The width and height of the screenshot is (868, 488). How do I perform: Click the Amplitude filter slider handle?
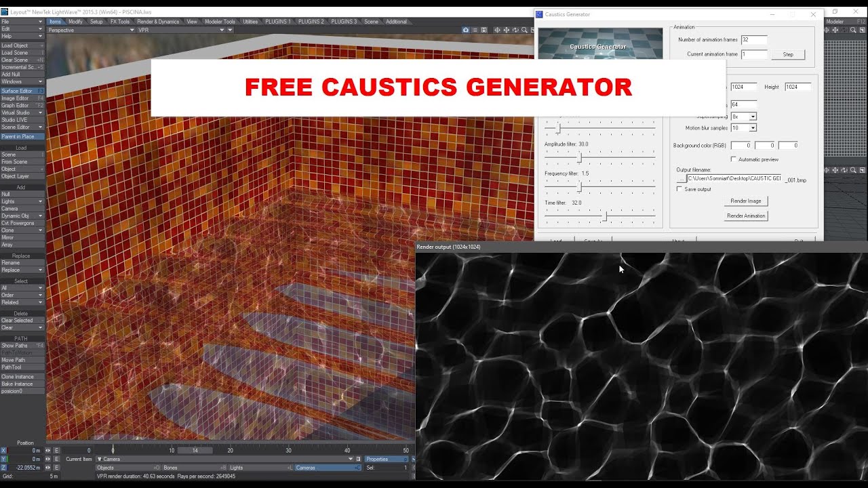pos(579,157)
